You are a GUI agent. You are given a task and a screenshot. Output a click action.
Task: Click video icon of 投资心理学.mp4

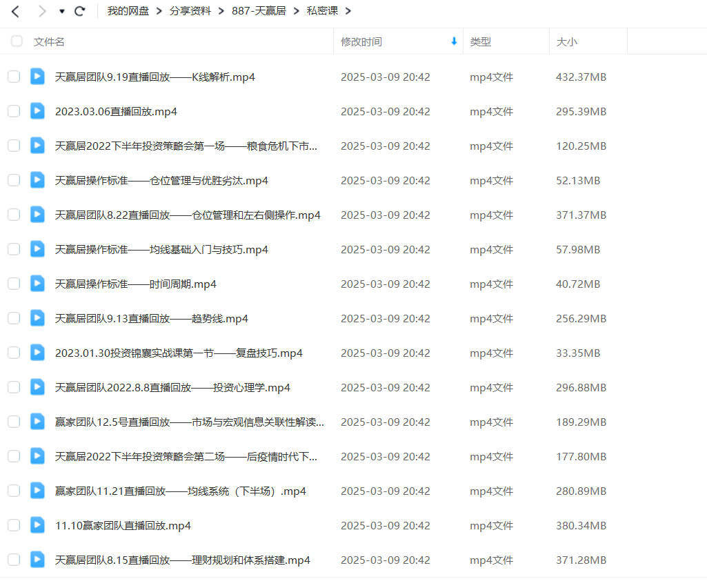tap(37, 387)
